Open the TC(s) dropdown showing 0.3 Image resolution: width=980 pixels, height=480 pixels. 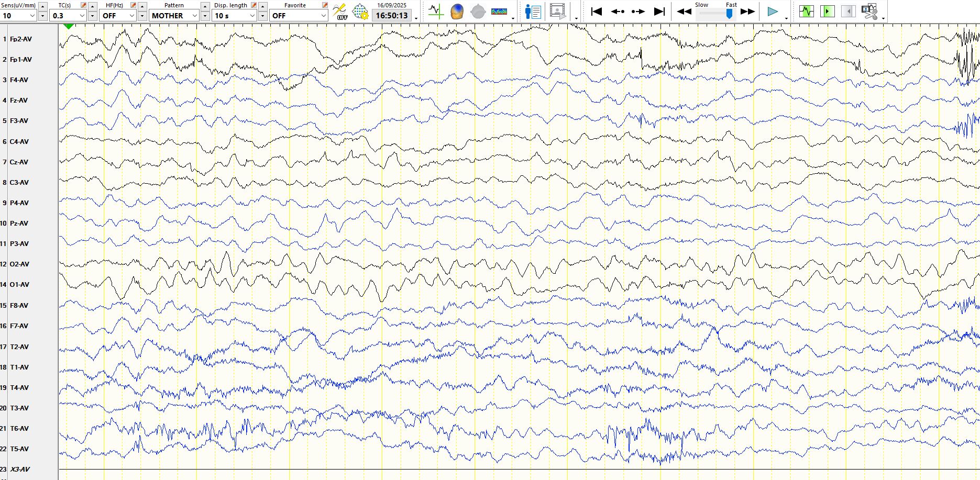point(69,16)
